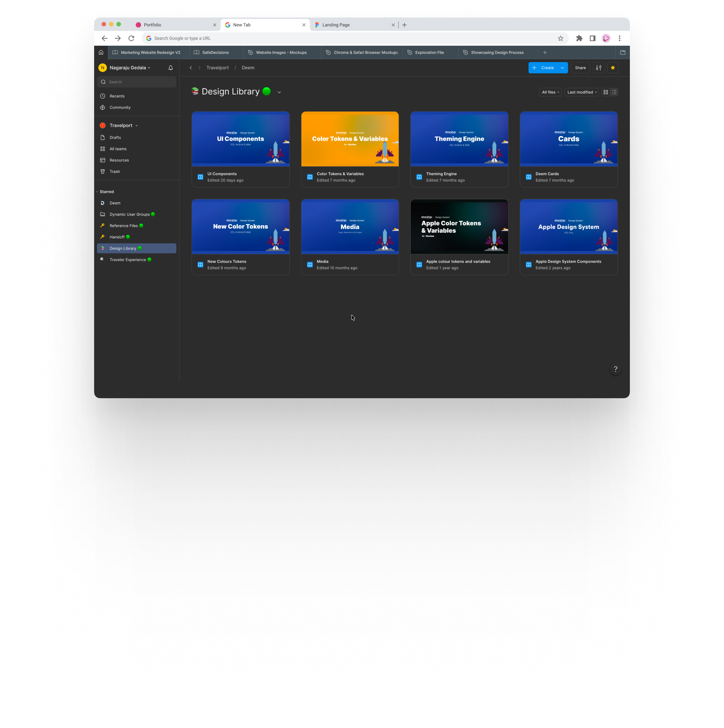Open Figma home tab icon
This screenshot has width=724, height=728.
click(x=101, y=52)
